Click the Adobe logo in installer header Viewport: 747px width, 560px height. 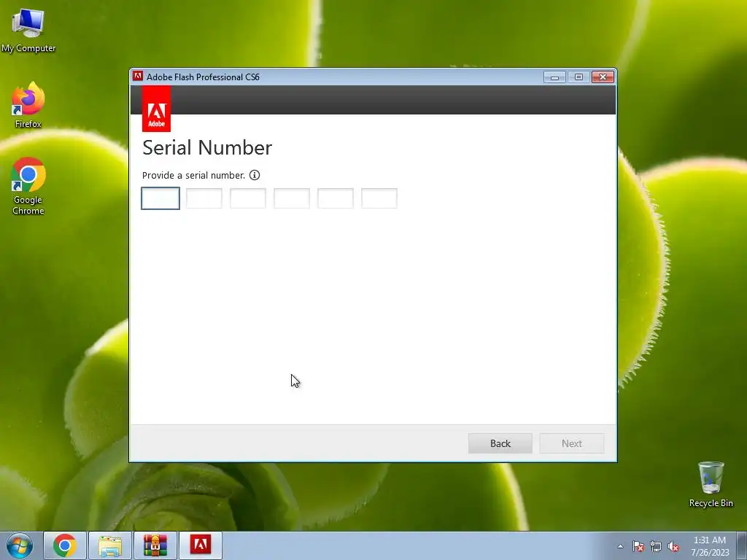pyautogui.click(x=156, y=109)
